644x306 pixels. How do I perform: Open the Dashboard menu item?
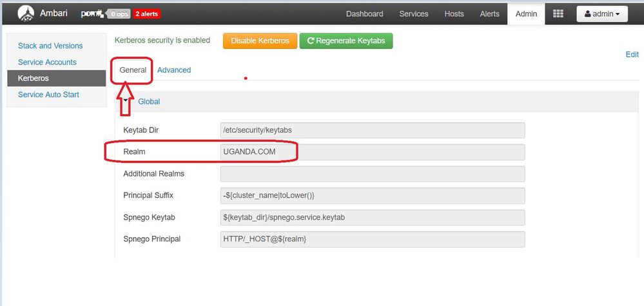click(x=365, y=14)
